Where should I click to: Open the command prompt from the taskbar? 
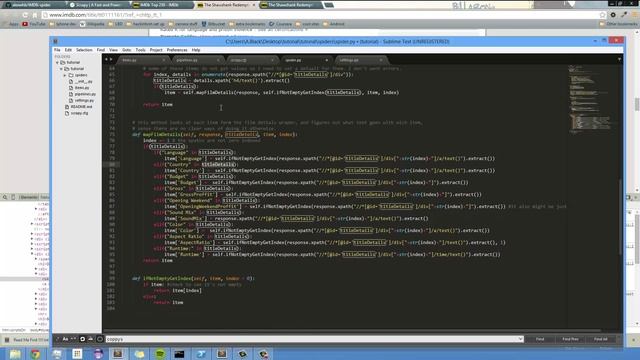point(179,354)
